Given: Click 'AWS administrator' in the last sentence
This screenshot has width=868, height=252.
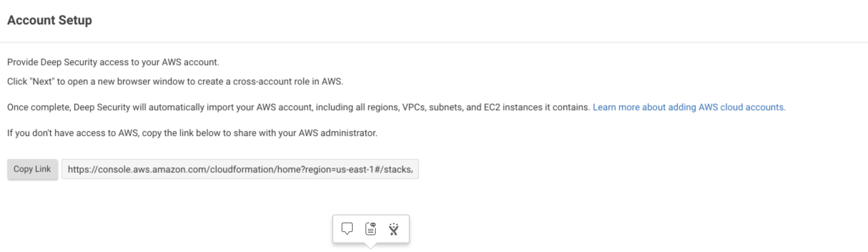Looking at the screenshot, I should tap(338, 133).
